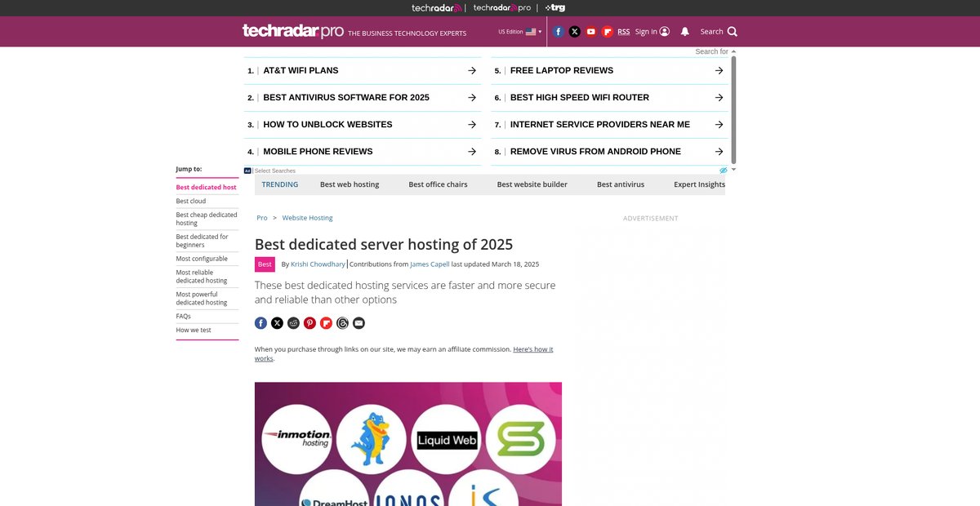The height and width of the screenshot is (506, 980).
Task: Click the Liquid Web logo circle
Action: point(446,439)
